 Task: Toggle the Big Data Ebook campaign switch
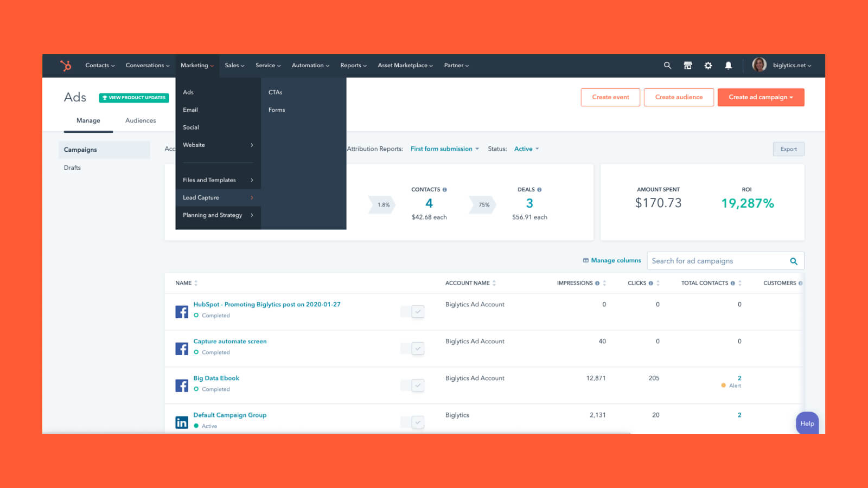coord(412,386)
